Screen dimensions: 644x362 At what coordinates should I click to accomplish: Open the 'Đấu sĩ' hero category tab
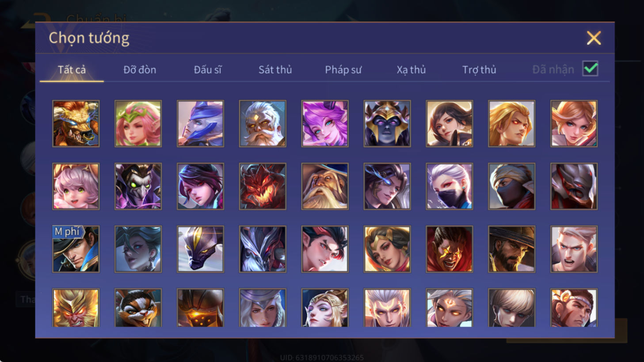coord(208,70)
